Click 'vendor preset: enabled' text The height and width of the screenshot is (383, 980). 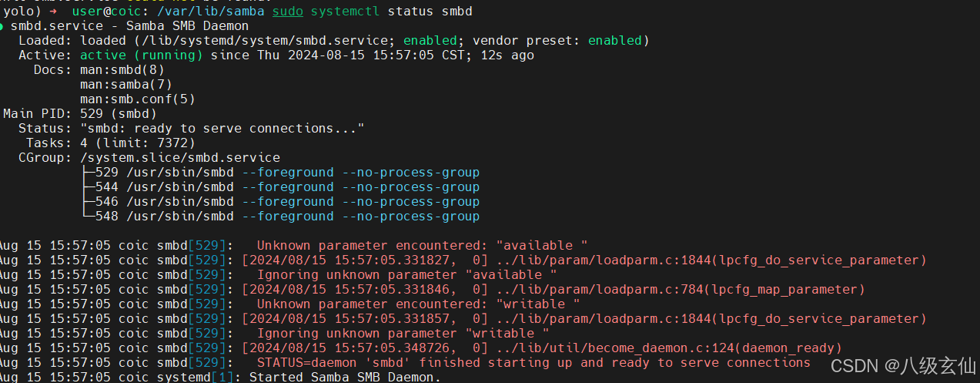point(557,41)
